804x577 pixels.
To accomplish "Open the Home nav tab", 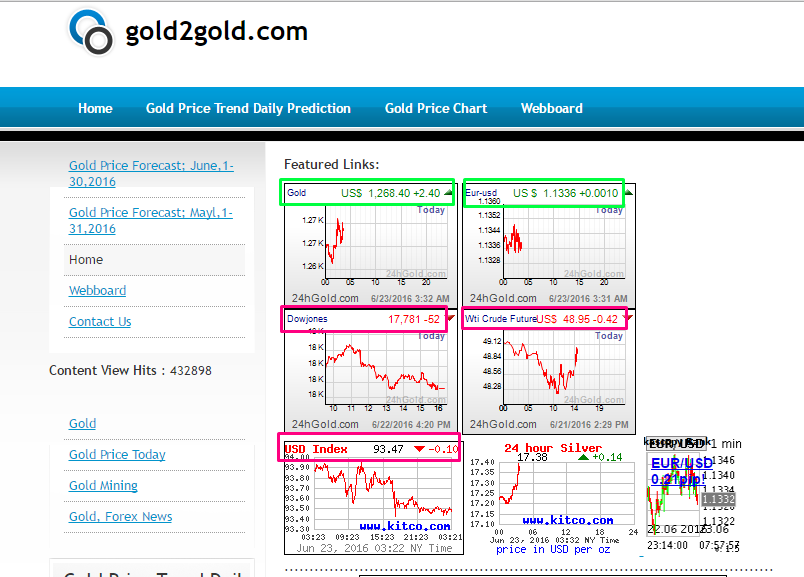I will pos(95,108).
